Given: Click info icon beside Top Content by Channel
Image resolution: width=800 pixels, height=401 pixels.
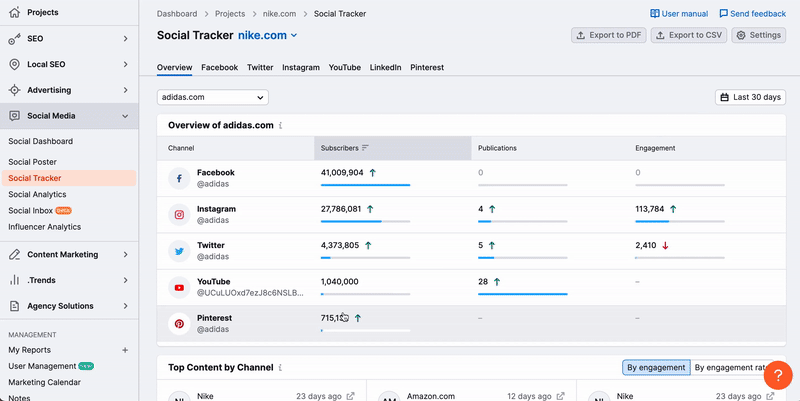Looking at the screenshot, I should pos(281,368).
